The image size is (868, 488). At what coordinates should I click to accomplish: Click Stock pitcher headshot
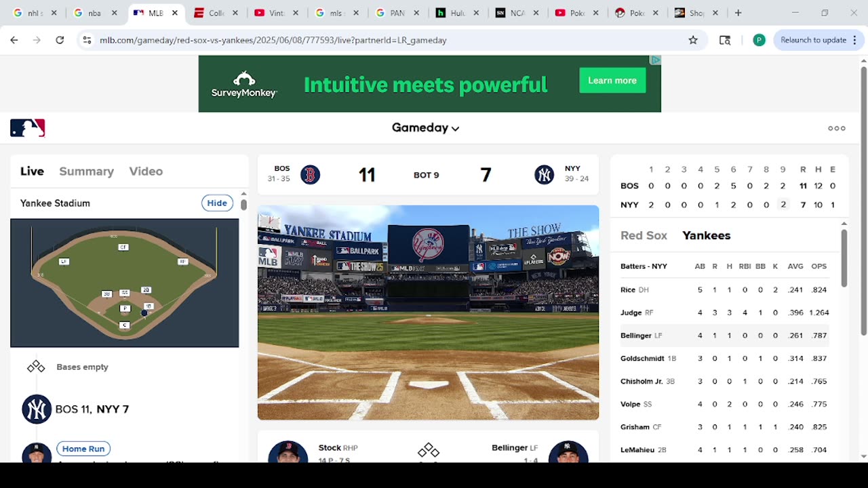pos(288,452)
